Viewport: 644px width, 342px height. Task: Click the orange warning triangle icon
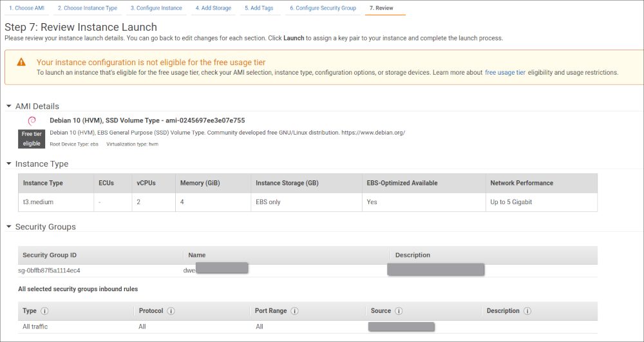21,62
